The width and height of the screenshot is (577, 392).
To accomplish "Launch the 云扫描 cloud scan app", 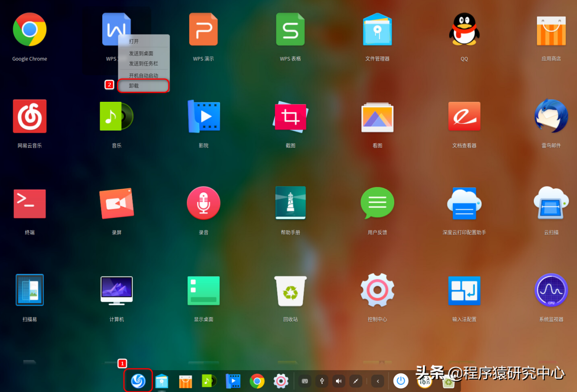I will (551, 203).
